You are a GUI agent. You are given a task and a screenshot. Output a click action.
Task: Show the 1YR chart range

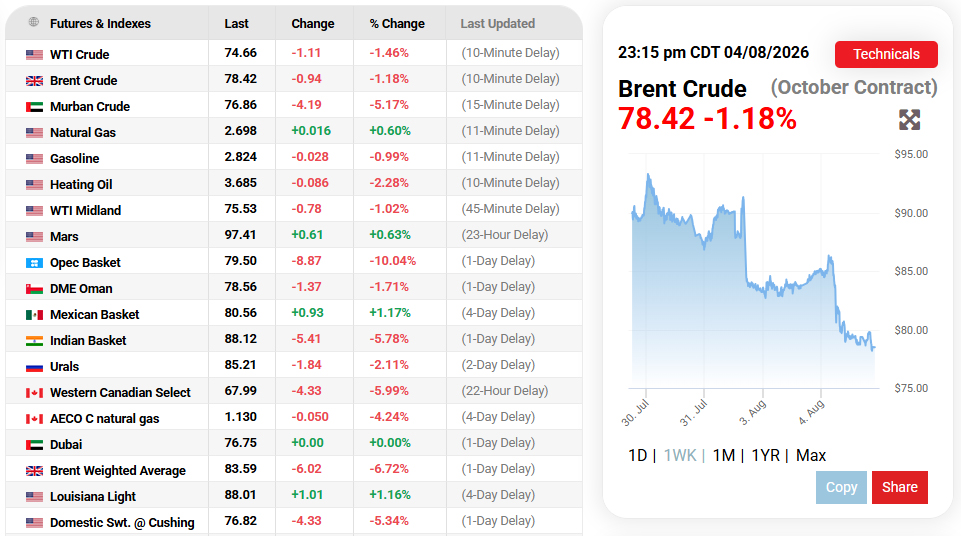765,456
